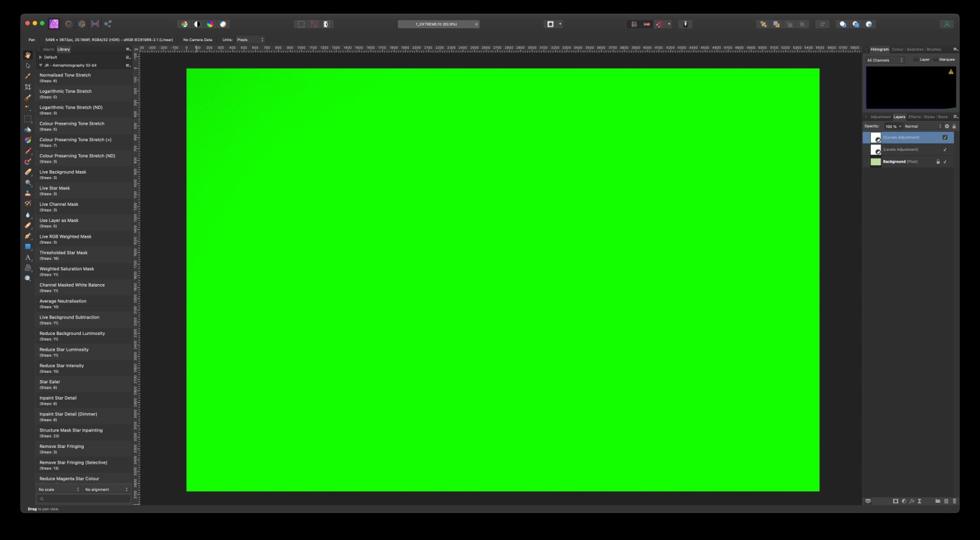Switch to the Macro tab
Viewport: 980px width, 540px height.
(50, 49)
